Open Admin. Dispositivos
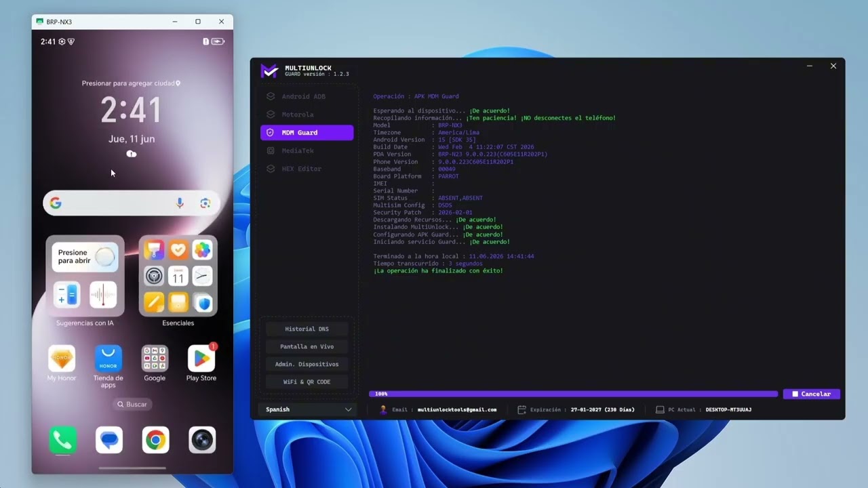Image resolution: width=868 pixels, height=488 pixels. (x=307, y=364)
